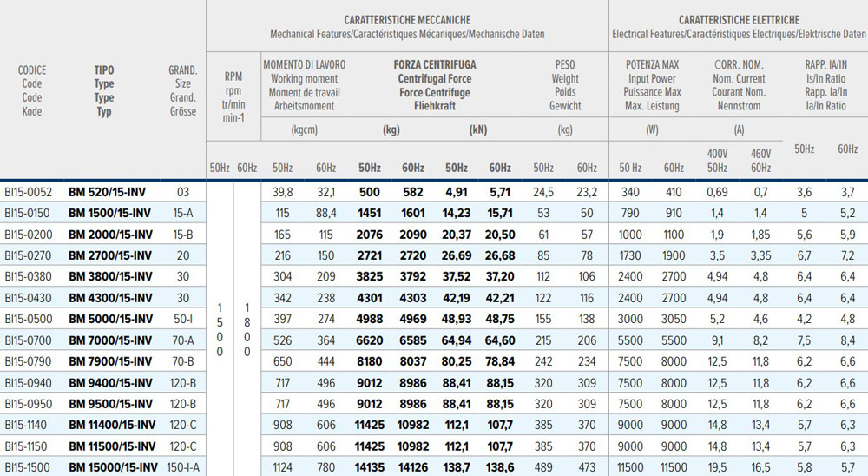Image resolution: width=868 pixels, height=476 pixels.
Task: Click the 400V 50Hz subheader
Action: 718,161
